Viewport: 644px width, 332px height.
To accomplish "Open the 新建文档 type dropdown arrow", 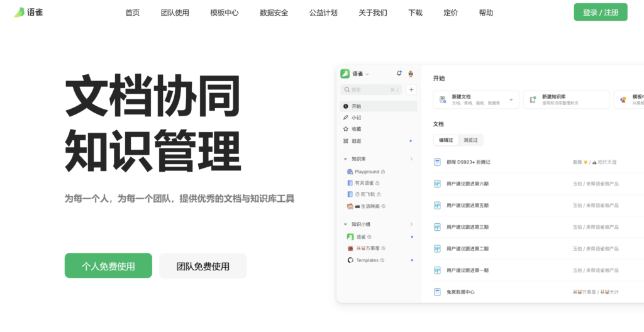I will (511, 99).
